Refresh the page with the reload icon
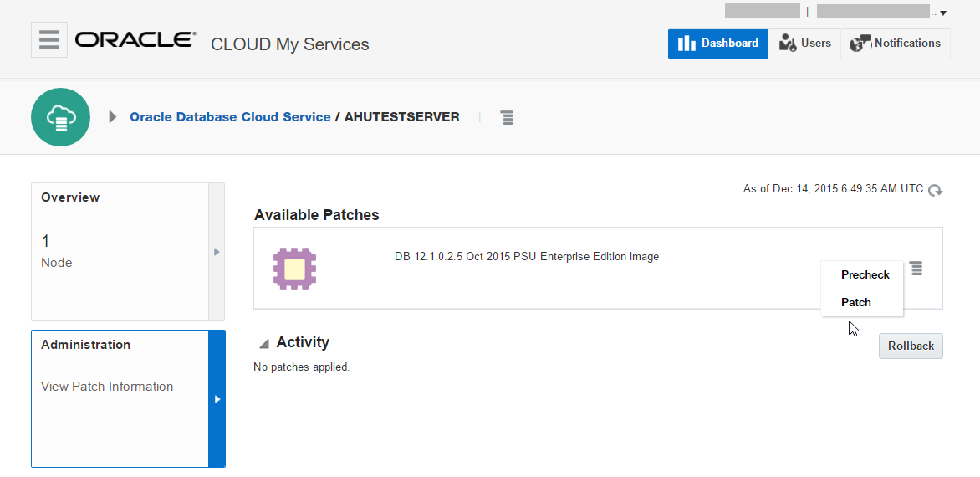This screenshot has height=477, width=980. [936, 190]
